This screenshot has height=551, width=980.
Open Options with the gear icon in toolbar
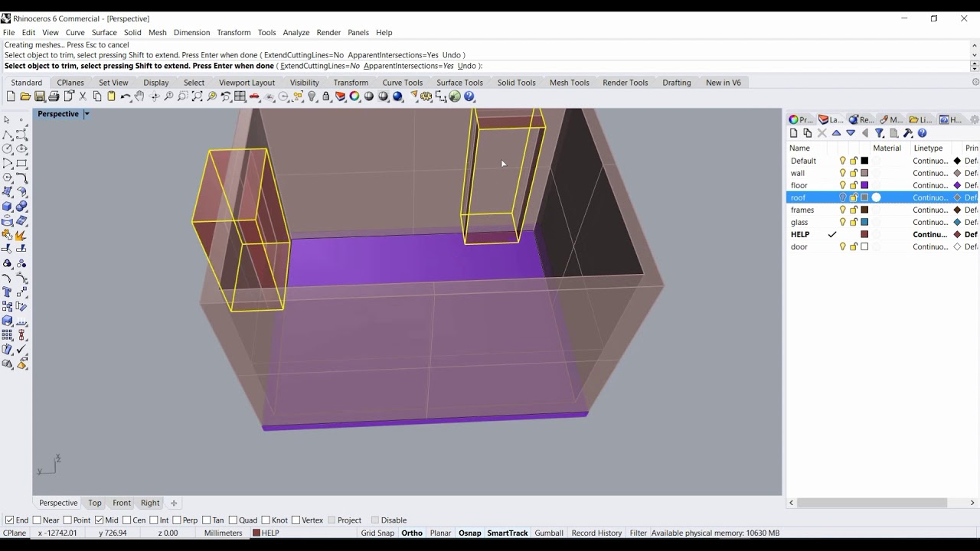[x=426, y=96]
